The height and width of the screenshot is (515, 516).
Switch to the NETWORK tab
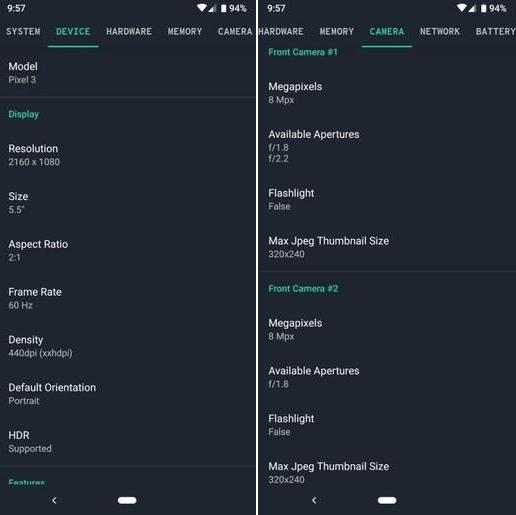pos(440,31)
